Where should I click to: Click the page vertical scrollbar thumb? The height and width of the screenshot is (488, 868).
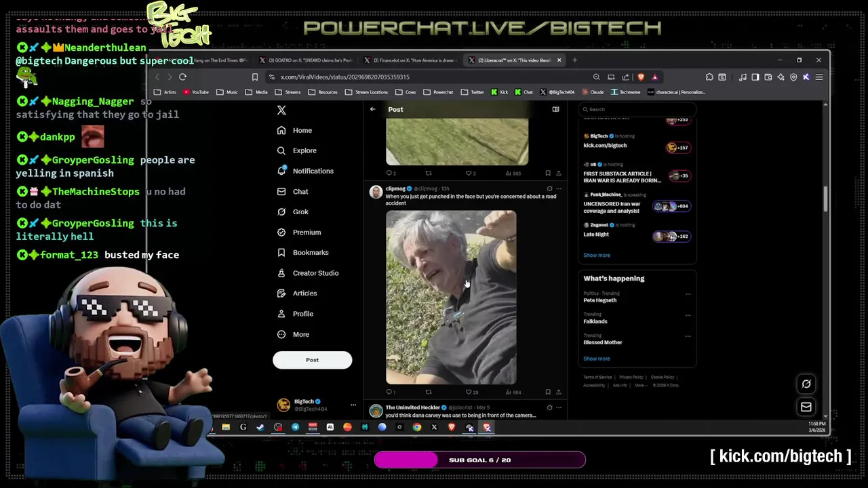coord(825,198)
